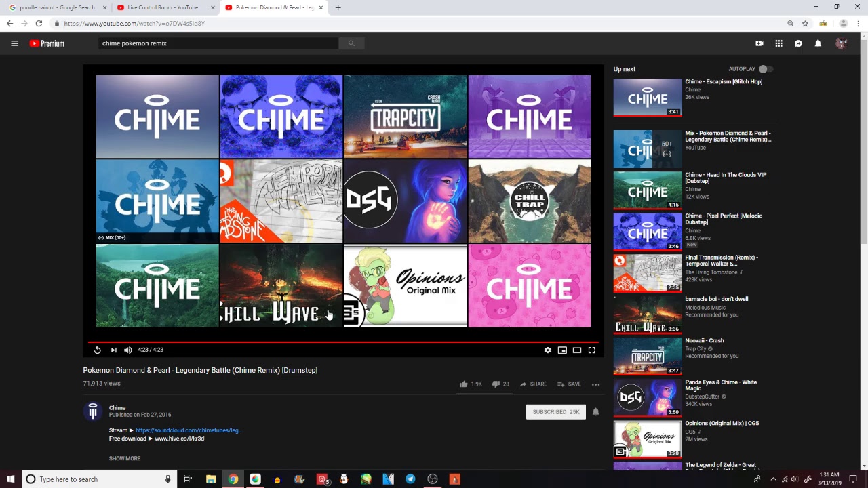Go back in browser history

tap(10, 23)
